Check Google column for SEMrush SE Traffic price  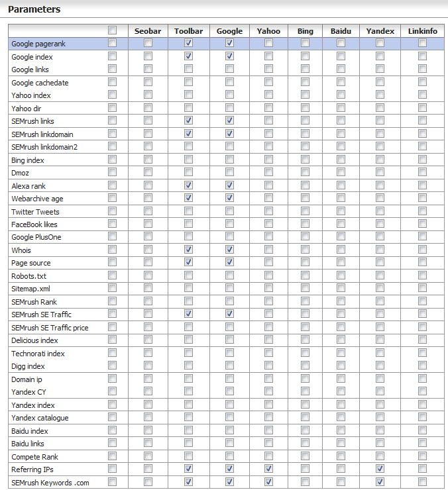(x=229, y=327)
